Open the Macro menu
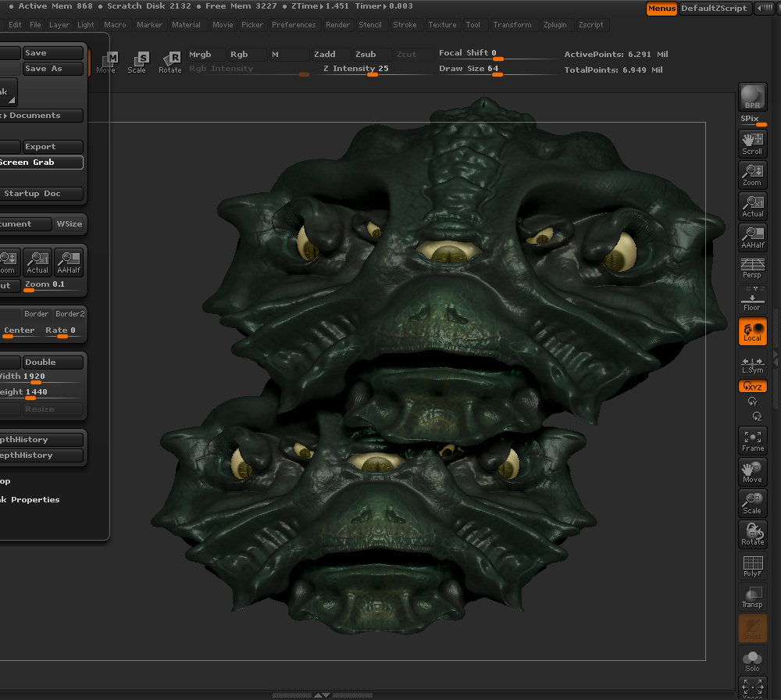The width and height of the screenshot is (781, 700). [x=115, y=25]
